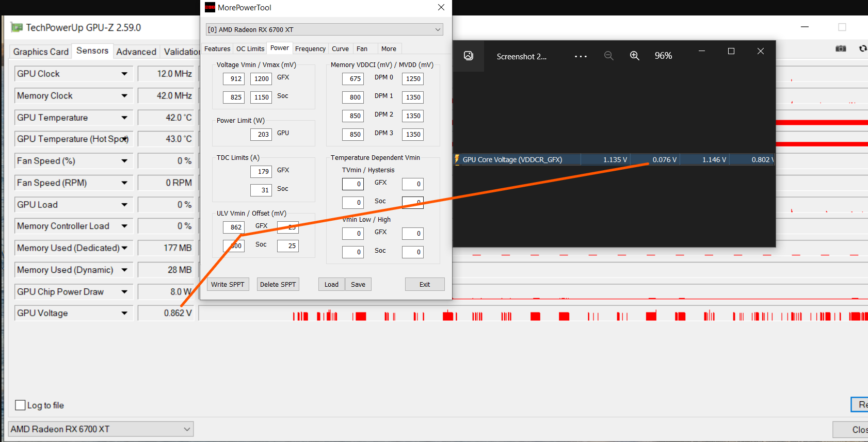Click the DPM 0 Memory VDDCI field 675
Viewport: 868px width, 442px height.
coord(353,78)
